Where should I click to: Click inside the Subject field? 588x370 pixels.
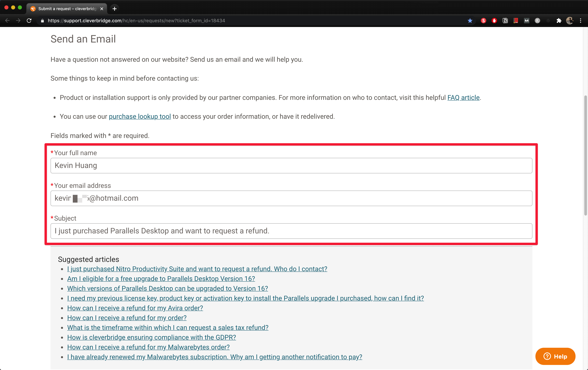click(291, 231)
